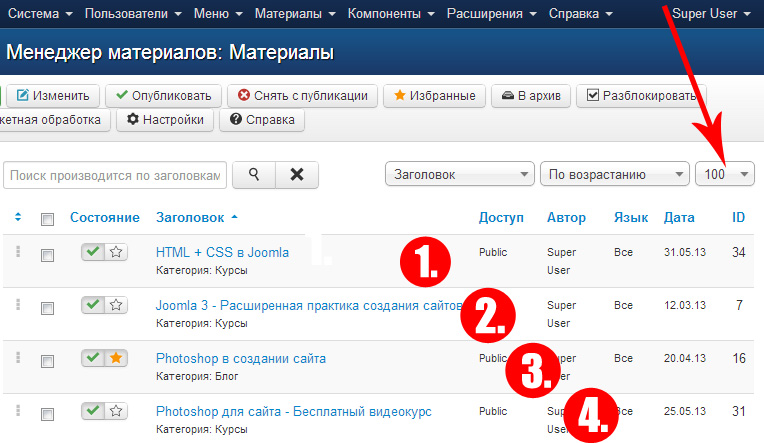Select checkbox for Photoshop в создании сайта row

pyautogui.click(x=47, y=361)
